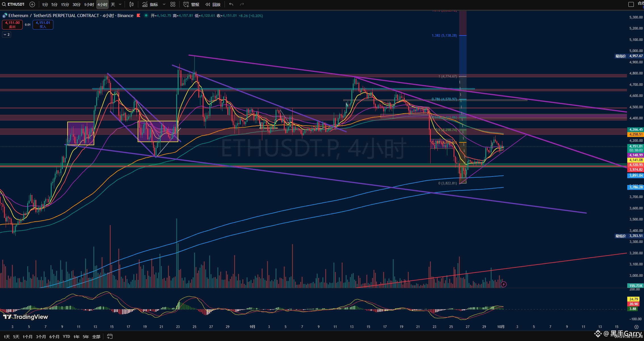This screenshot has height=341, width=644.
Task: Click the red flag symbol marker
Action: [x=139, y=15]
